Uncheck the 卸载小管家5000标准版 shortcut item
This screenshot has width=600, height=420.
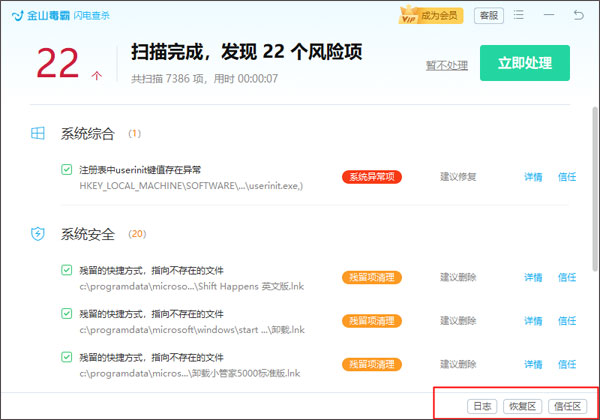click(67, 357)
